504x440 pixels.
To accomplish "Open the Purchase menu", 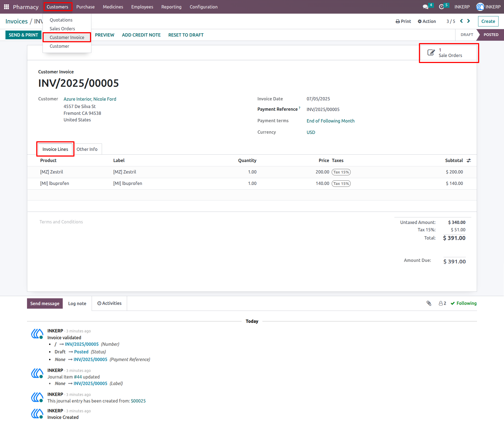I will [85, 7].
